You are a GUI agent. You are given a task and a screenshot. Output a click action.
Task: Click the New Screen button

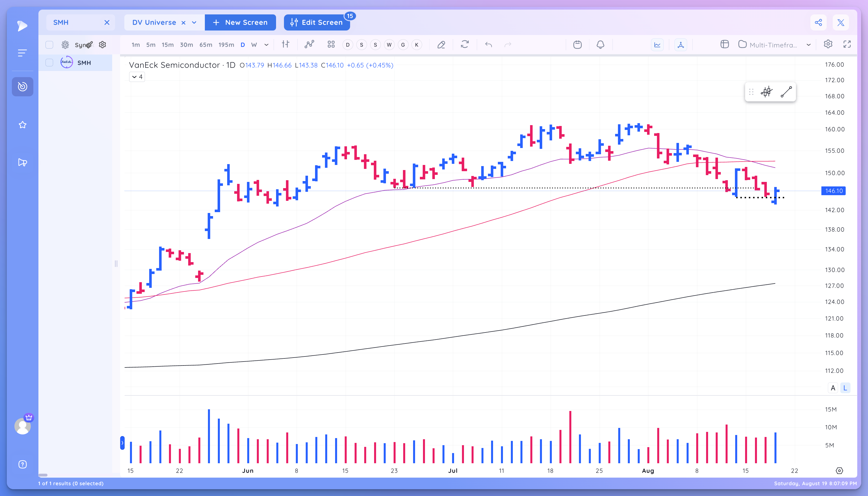pos(240,23)
